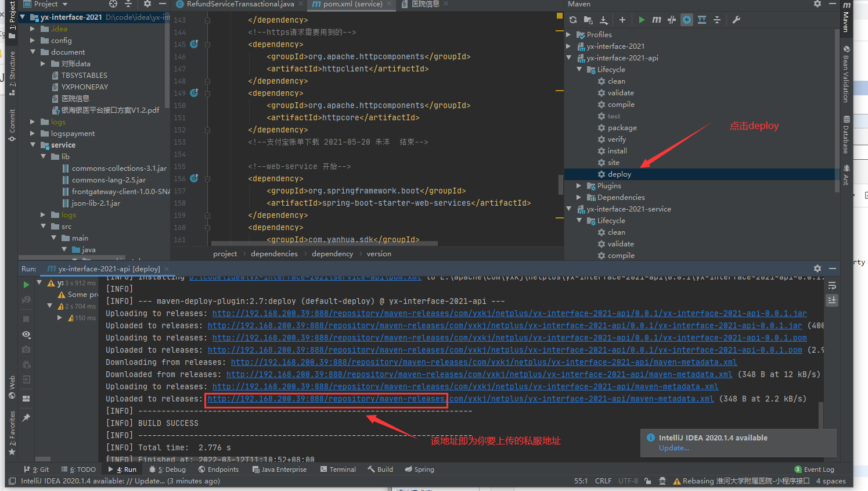Pin the Run tab
Image resolution: width=868 pixels, height=491 pixels.
click(26, 418)
